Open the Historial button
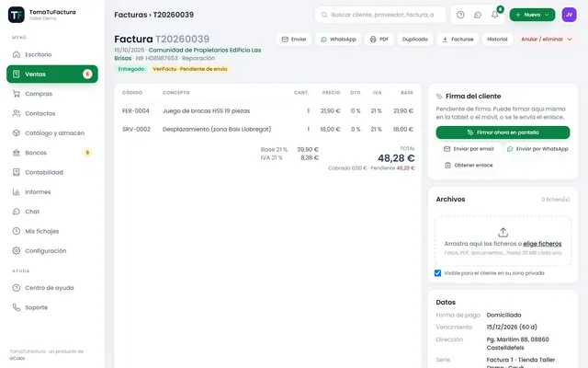The width and height of the screenshot is (588, 368). pos(497,39)
